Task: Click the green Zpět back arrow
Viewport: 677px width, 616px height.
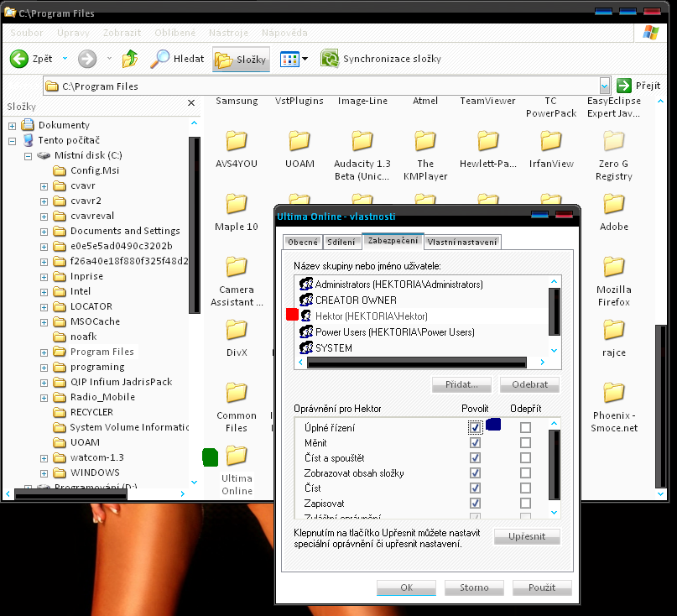Action: click(x=19, y=59)
